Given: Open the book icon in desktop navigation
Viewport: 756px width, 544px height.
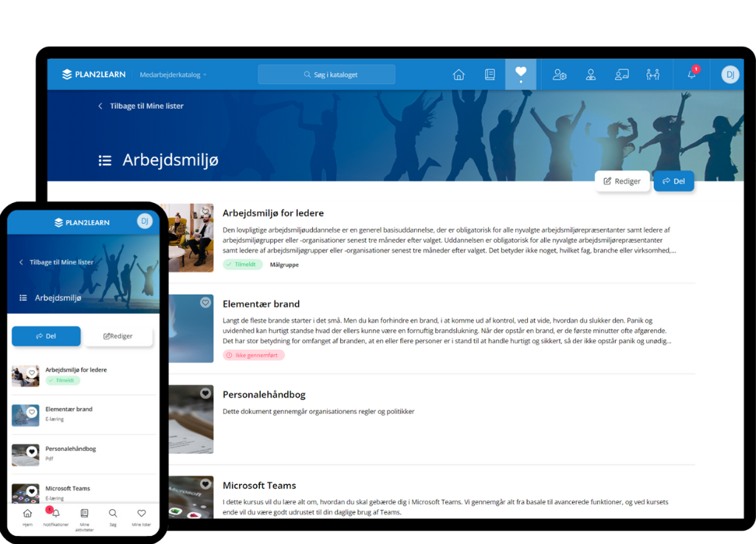Looking at the screenshot, I should coord(489,75).
